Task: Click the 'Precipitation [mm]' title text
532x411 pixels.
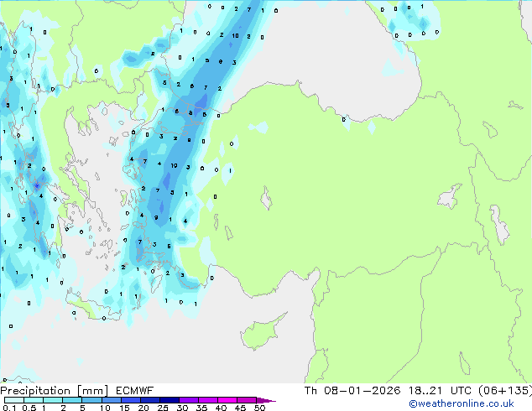Action: (x=54, y=391)
